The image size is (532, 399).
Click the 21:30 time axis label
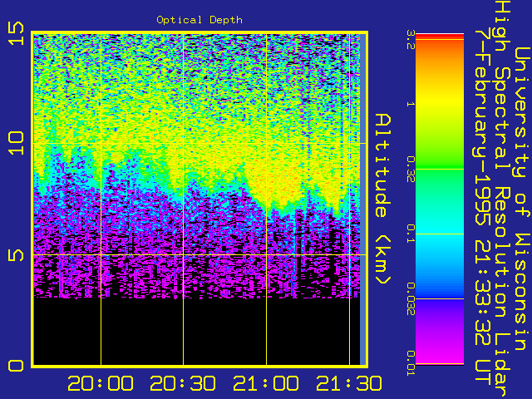[x=349, y=383]
